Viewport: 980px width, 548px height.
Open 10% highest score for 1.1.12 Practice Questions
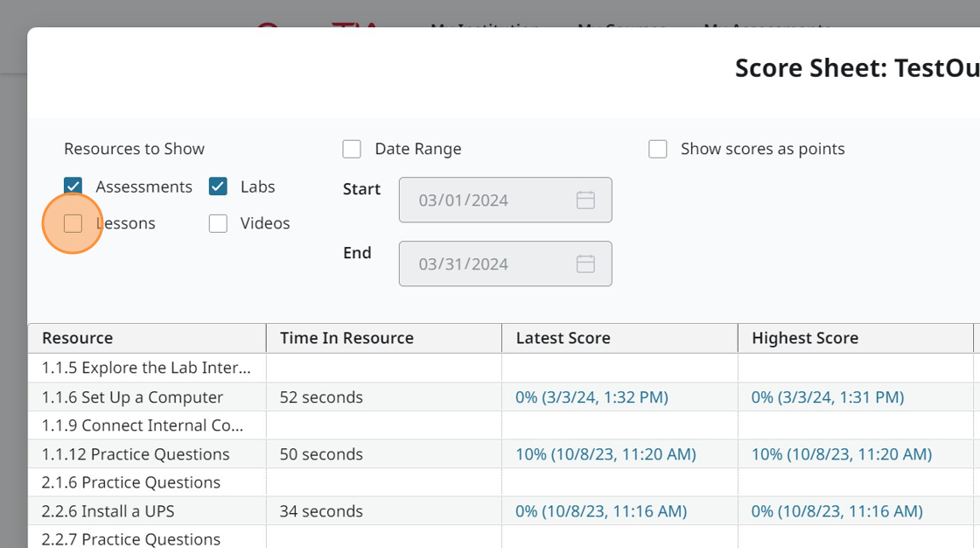tap(841, 454)
